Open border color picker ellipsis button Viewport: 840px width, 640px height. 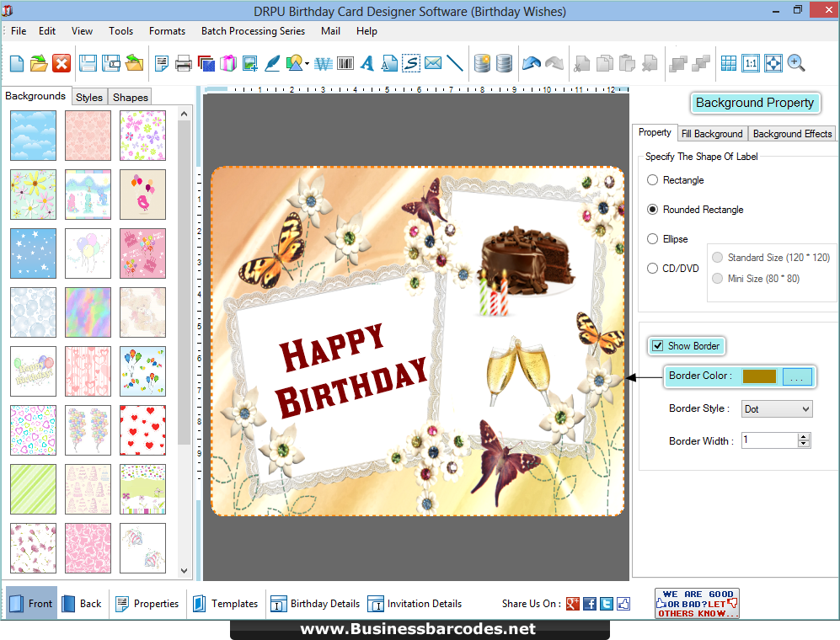(x=796, y=376)
